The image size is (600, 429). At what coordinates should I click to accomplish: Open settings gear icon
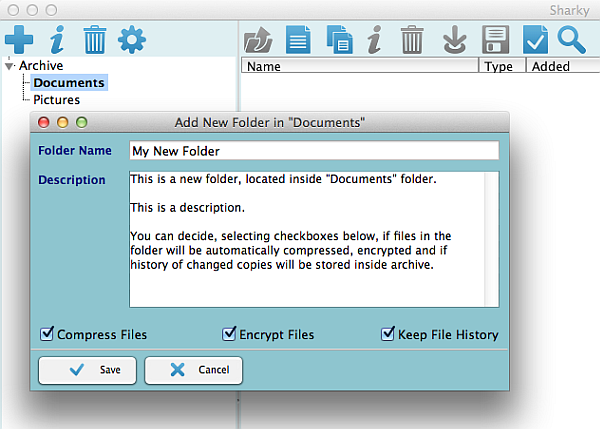point(132,40)
